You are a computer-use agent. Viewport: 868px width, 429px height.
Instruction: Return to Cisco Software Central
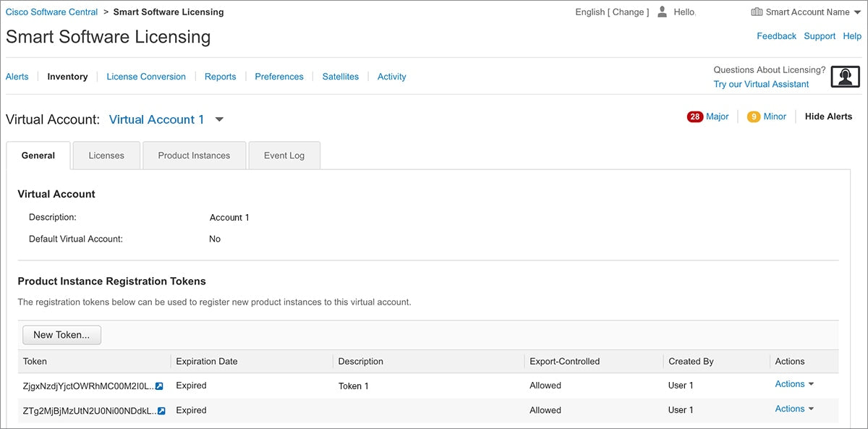(x=51, y=12)
